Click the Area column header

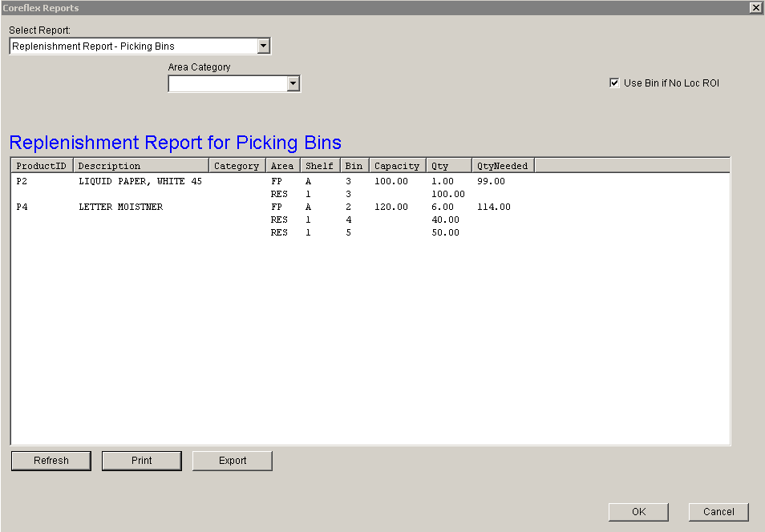(283, 166)
